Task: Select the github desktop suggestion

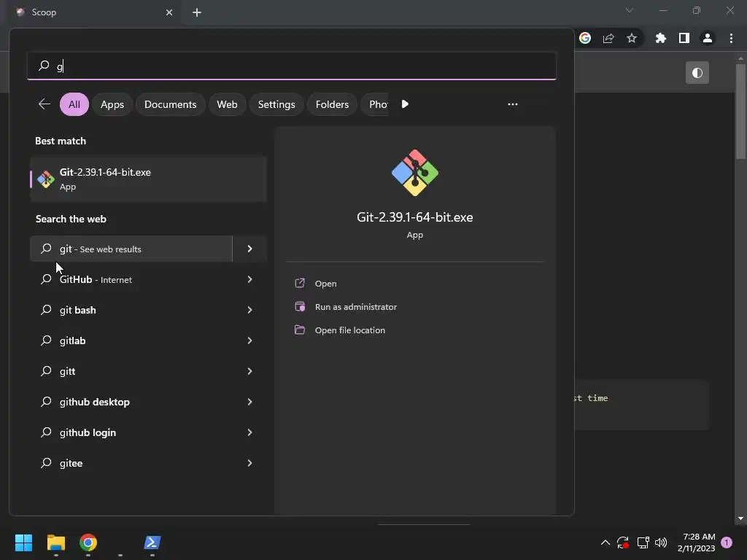Action: (x=131, y=402)
